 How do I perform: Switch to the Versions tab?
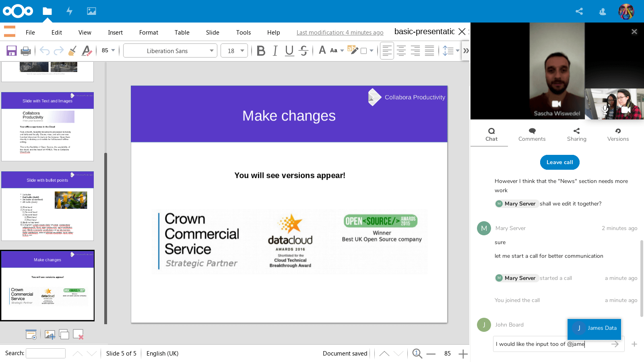coord(618,135)
